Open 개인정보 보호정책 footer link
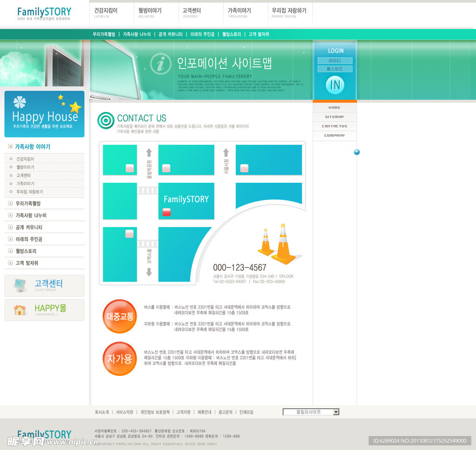 tap(155, 412)
